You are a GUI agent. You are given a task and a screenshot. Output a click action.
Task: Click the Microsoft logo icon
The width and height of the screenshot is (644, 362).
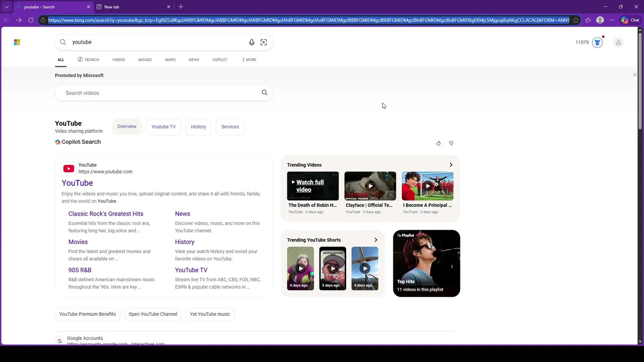[17, 42]
